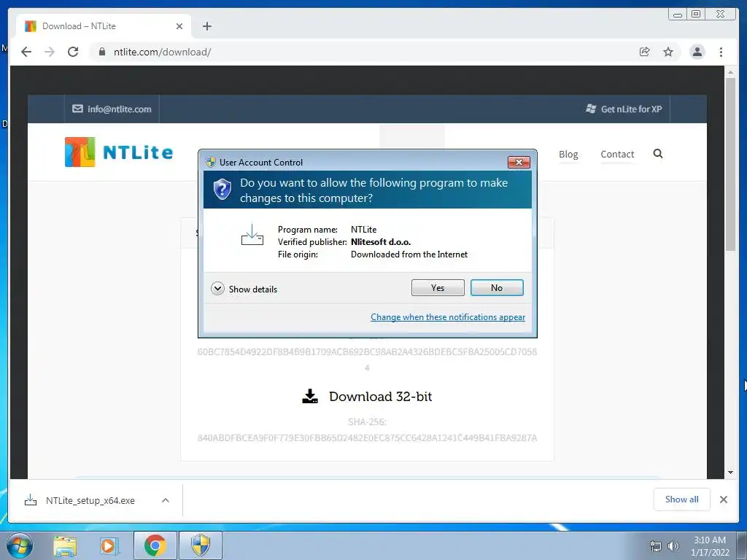This screenshot has width=747, height=560.
Task: Click the page vertical scrollbar thumb
Action: [x=730, y=164]
